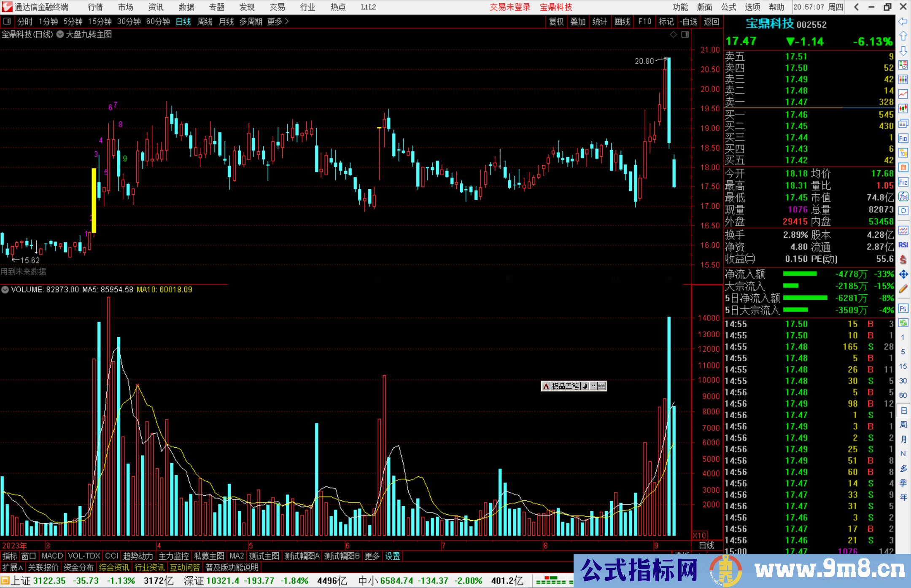Click the RSI indicator sidebar icon
The height and width of the screenshot is (588, 911).
pos(903,245)
